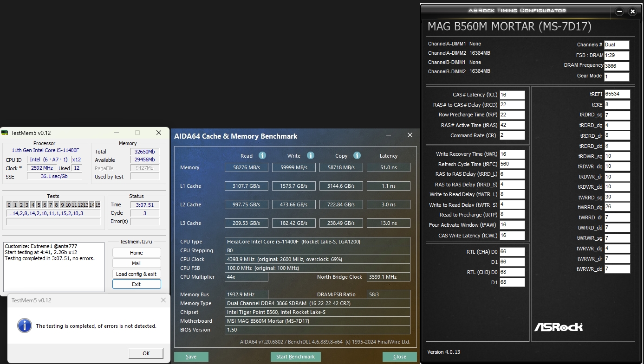Click the DRAM Frequency field
Screen dimensions: 644x364
[x=617, y=66]
